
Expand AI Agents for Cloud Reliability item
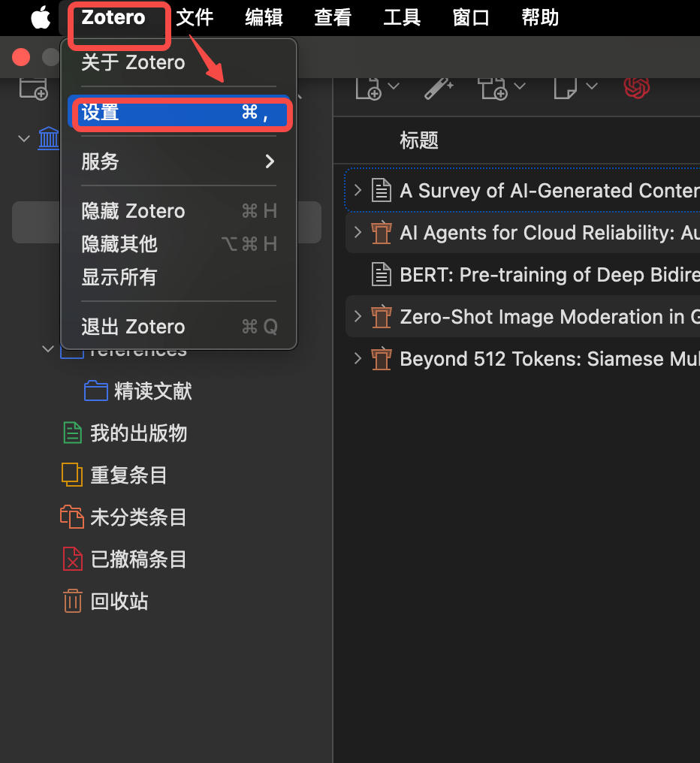click(x=358, y=232)
